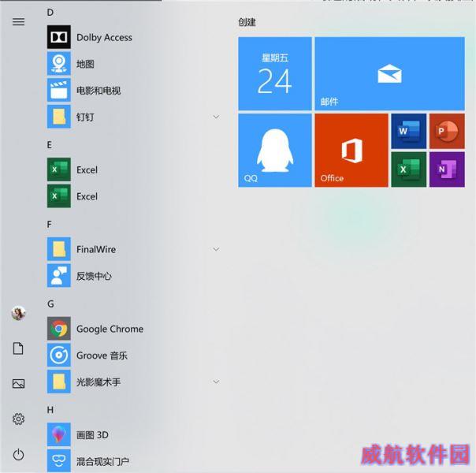This screenshot has width=476, height=473.
Task: Select the Groove 音乐 label
Action: click(x=102, y=356)
